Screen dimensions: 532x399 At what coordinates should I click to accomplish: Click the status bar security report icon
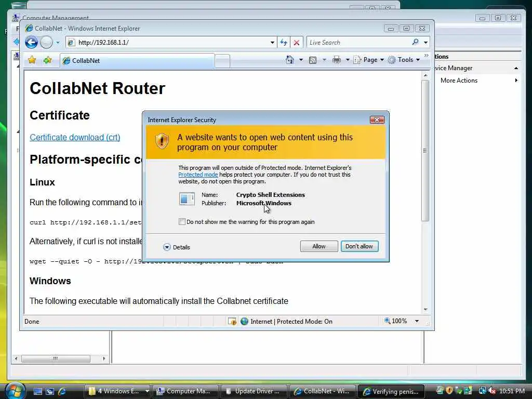pyautogui.click(x=232, y=321)
